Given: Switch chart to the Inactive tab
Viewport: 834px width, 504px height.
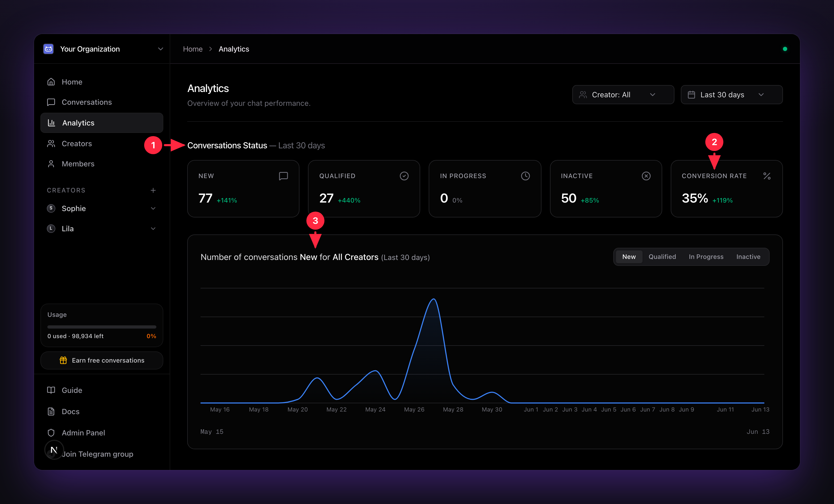Looking at the screenshot, I should pos(748,257).
